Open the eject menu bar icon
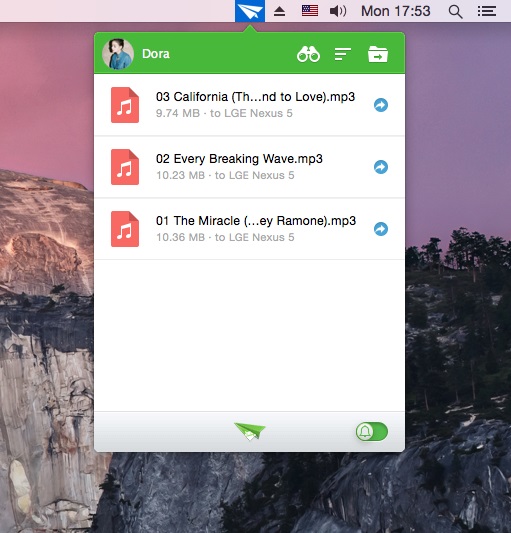511x533 pixels. pyautogui.click(x=279, y=11)
